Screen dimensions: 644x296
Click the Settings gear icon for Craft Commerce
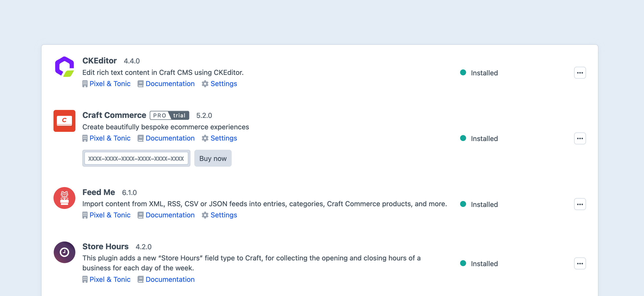click(205, 138)
